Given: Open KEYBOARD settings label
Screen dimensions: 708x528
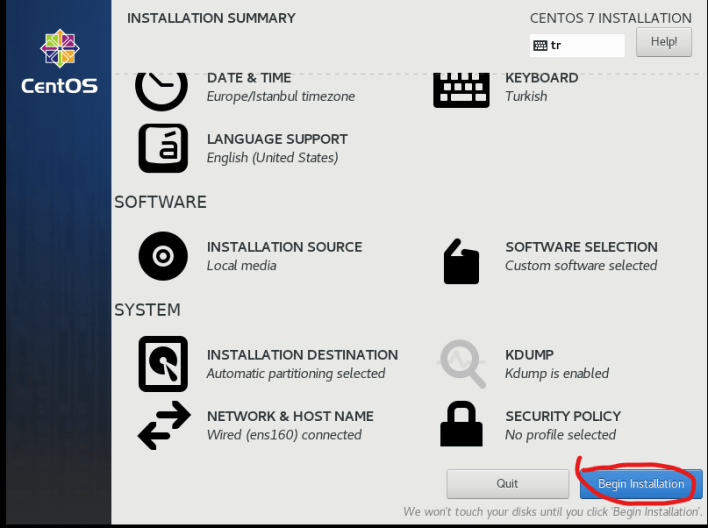Looking at the screenshot, I should tap(541, 78).
